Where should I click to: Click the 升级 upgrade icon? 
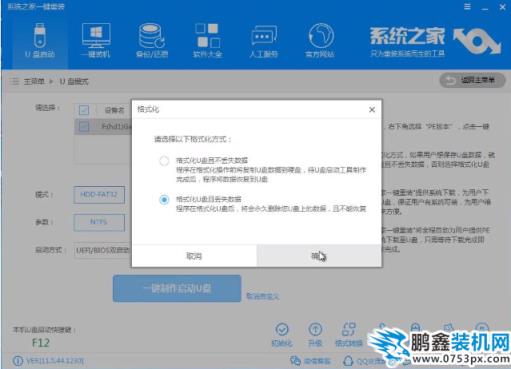(x=315, y=335)
